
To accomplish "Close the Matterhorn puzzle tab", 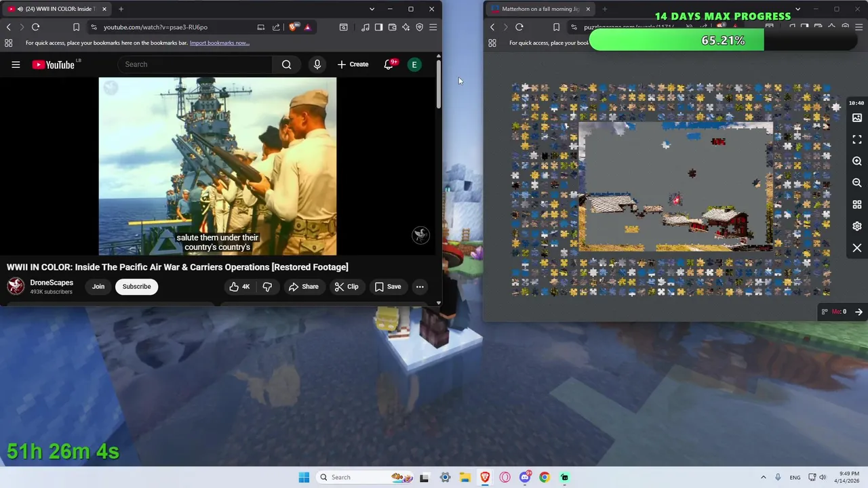I will 588,9.
